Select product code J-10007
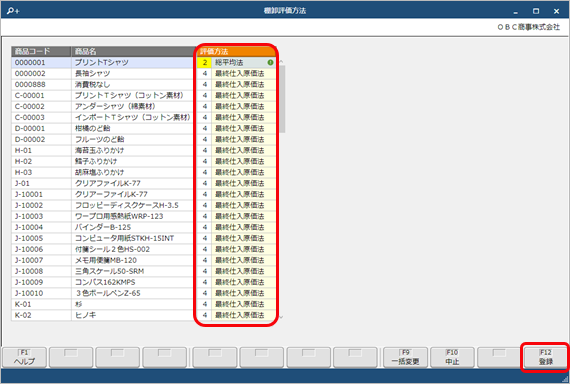Viewport: 570px width, 384px height. pyautogui.click(x=29, y=260)
